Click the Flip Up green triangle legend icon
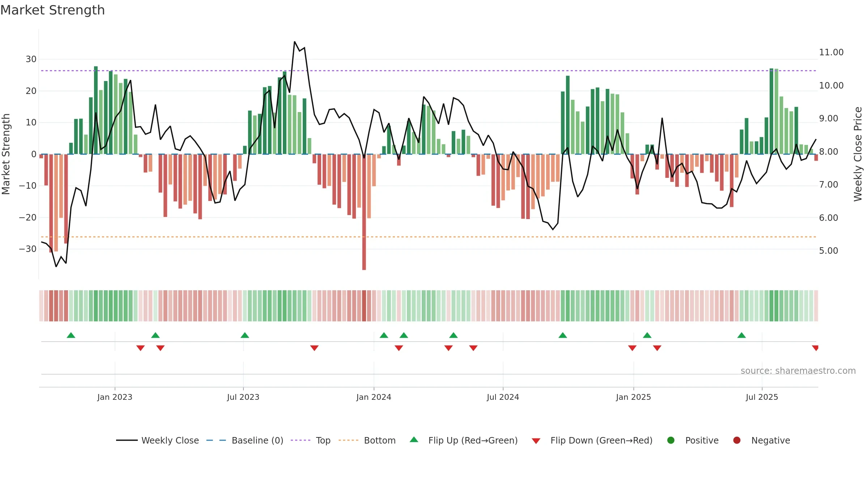 click(x=414, y=440)
